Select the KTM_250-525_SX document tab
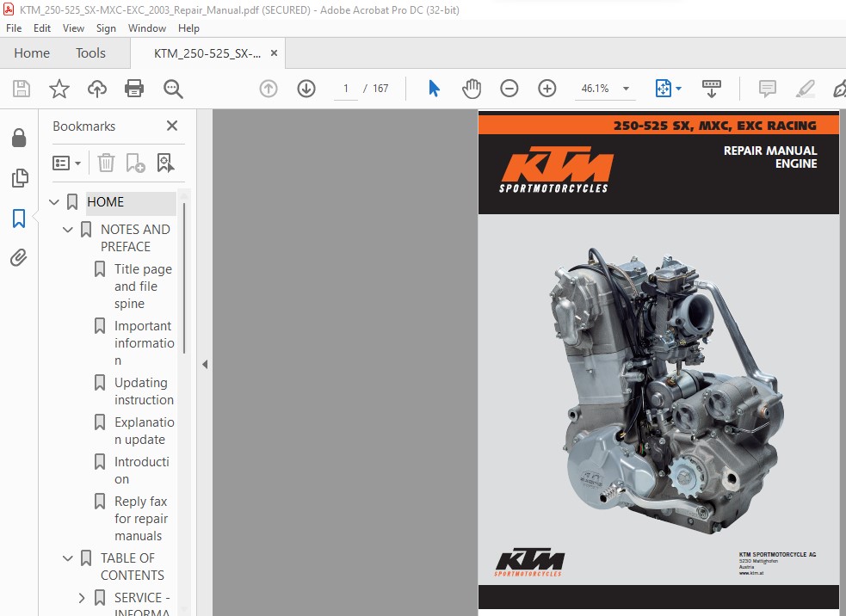The image size is (846, 616). click(207, 53)
